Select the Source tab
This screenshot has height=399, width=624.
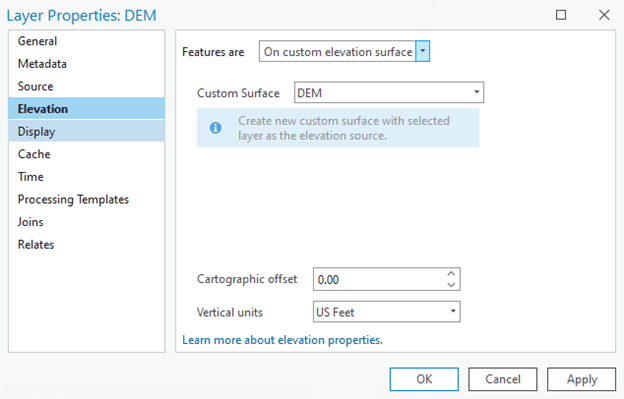point(86,86)
